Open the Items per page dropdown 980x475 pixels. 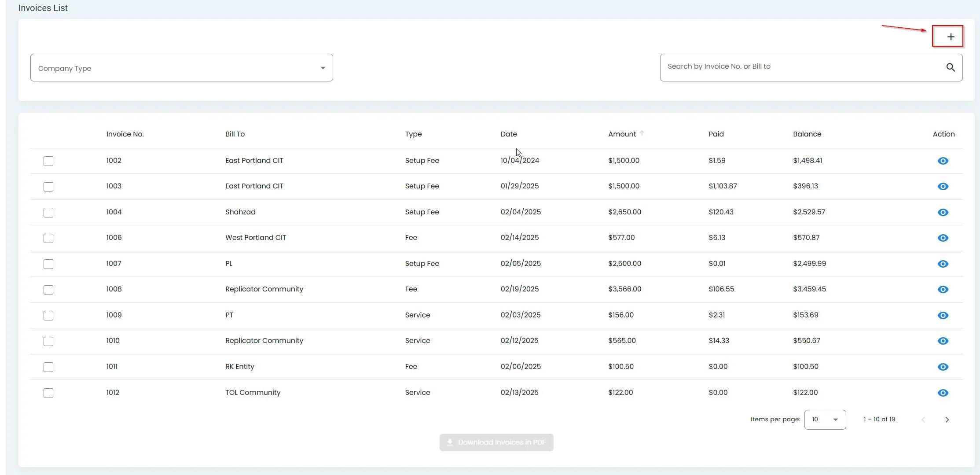[825, 420]
